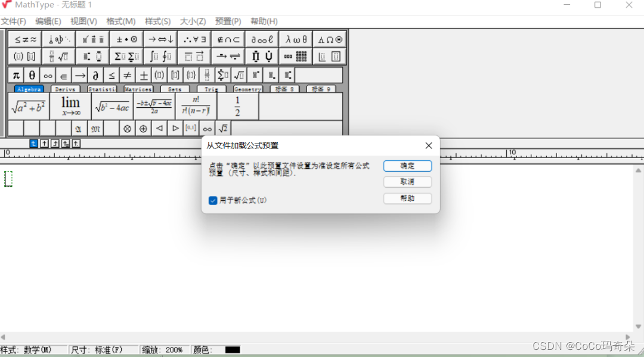644x357 pixels.
Task: Switch to the Matrices tab
Action: [138, 89]
